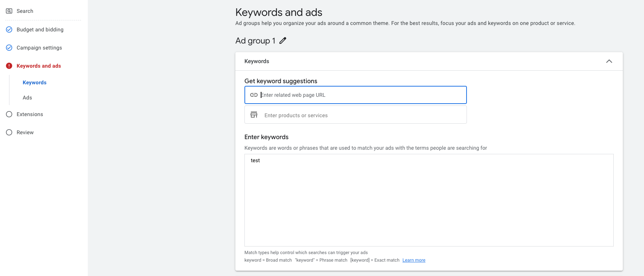Click the pencil icon beside Ad group 1
Image resolution: width=644 pixels, height=276 pixels.
(x=283, y=41)
